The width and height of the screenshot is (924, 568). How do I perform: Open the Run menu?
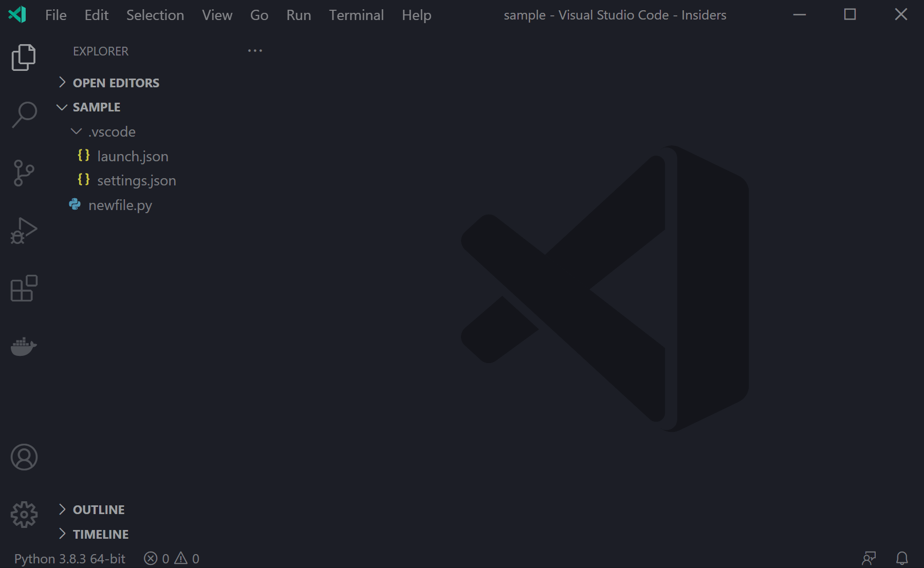pos(298,15)
